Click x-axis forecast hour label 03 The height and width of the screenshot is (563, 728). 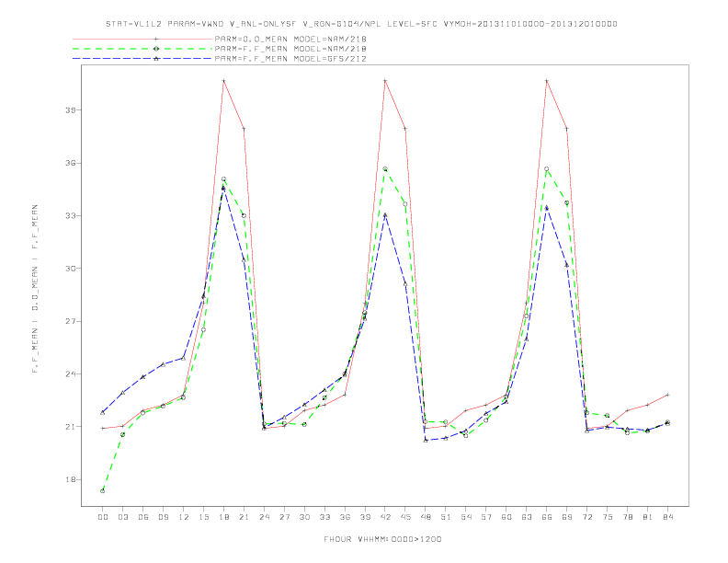[122, 517]
